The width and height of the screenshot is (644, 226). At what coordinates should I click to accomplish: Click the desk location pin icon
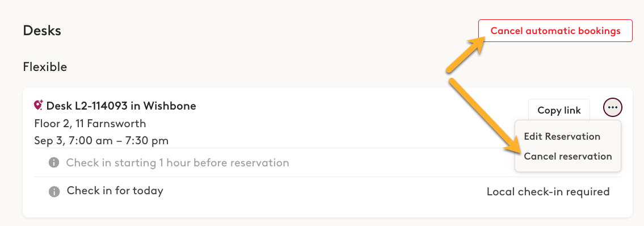[x=38, y=106]
